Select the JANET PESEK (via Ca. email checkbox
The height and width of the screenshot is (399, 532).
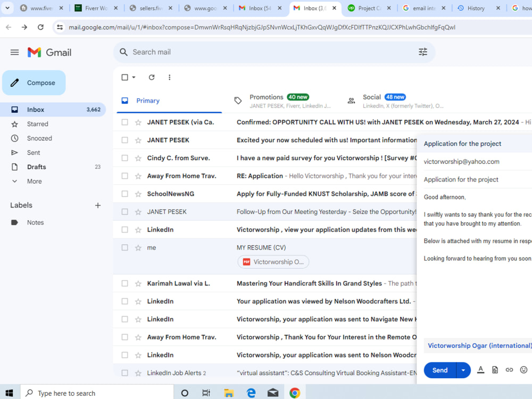tap(125, 122)
